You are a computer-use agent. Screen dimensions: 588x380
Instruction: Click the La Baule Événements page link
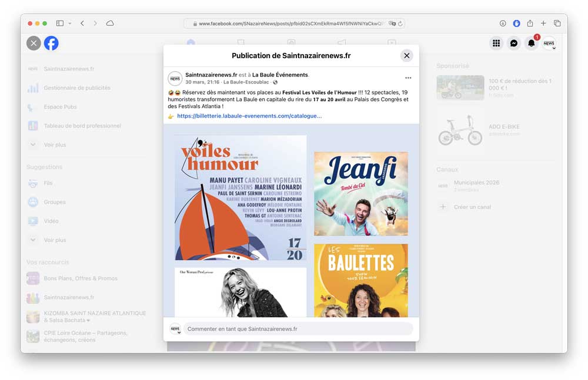280,75
